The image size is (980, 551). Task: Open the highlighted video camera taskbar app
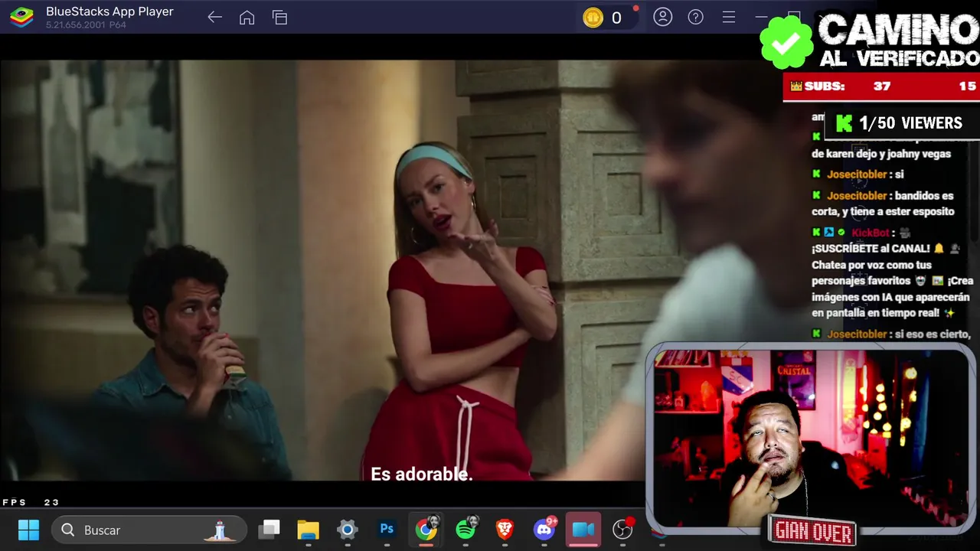583,530
